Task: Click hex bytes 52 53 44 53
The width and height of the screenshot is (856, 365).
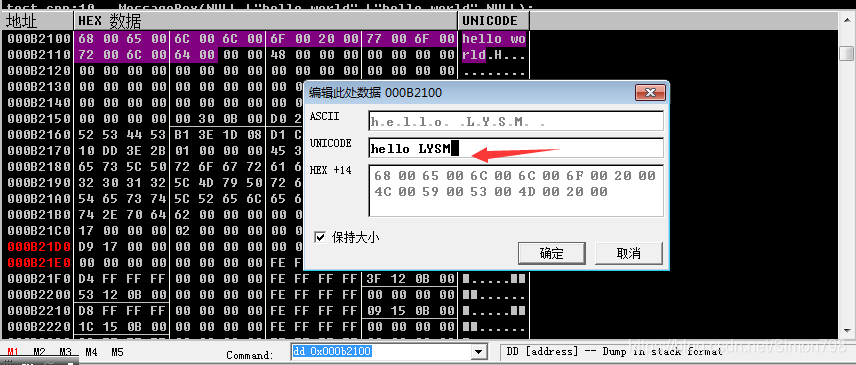Action: 123,134
